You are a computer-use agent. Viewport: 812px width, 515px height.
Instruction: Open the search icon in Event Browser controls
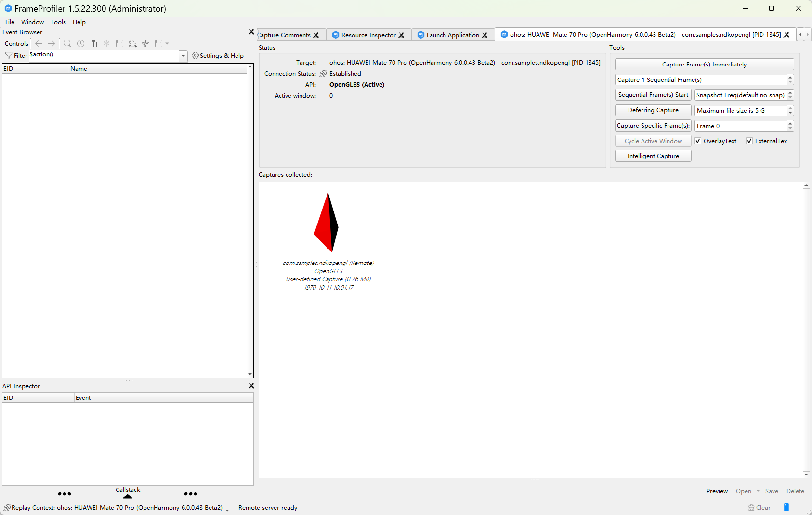tap(67, 43)
